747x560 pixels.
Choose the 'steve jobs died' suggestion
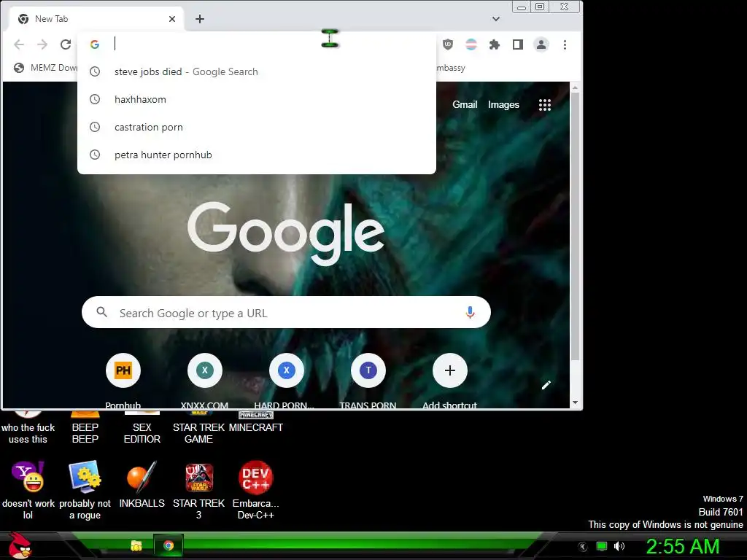(256, 72)
